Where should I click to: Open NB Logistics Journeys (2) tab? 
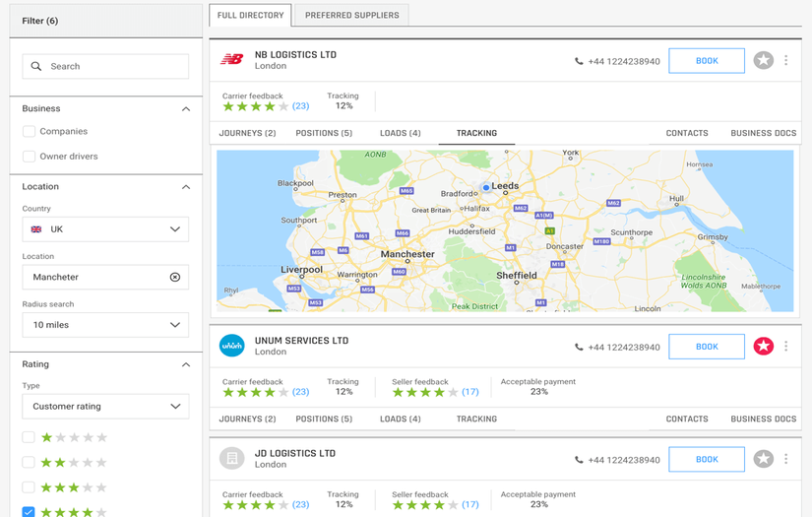coord(247,133)
